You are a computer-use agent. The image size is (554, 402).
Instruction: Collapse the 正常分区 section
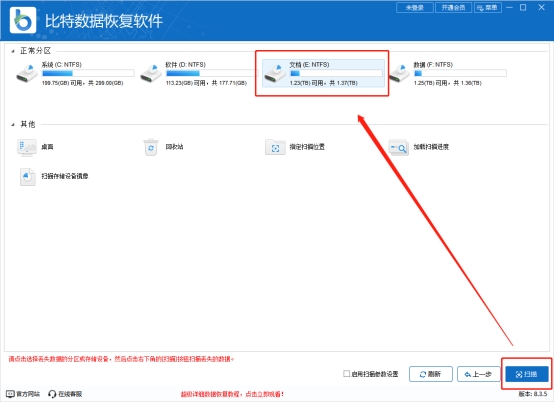[13, 52]
